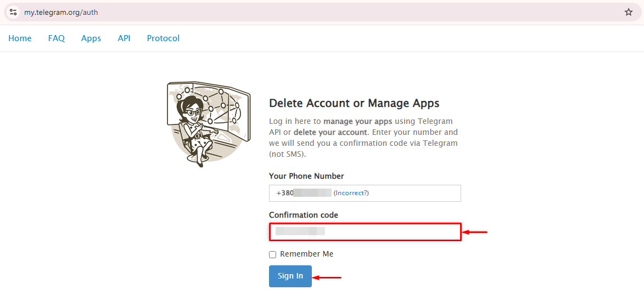This screenshot has width=644, height=307.
Task: Open the Protocol navigation link
Action: (x=163, y=38)
